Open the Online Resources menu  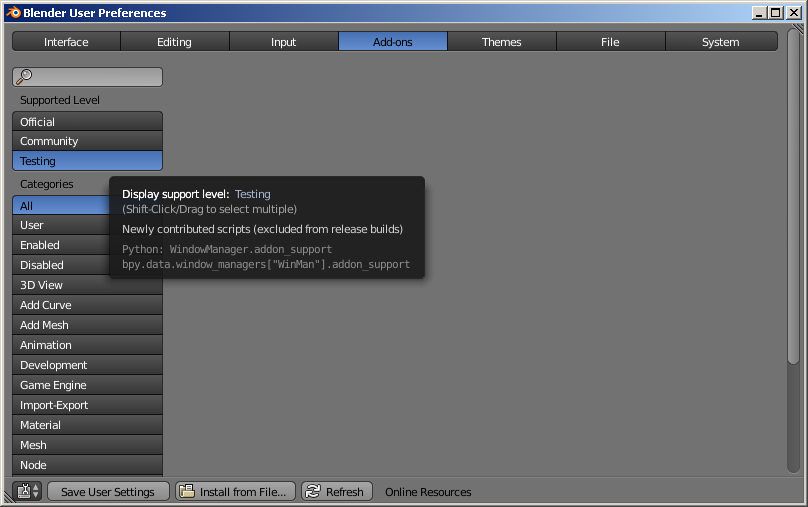tap(428, 492)
